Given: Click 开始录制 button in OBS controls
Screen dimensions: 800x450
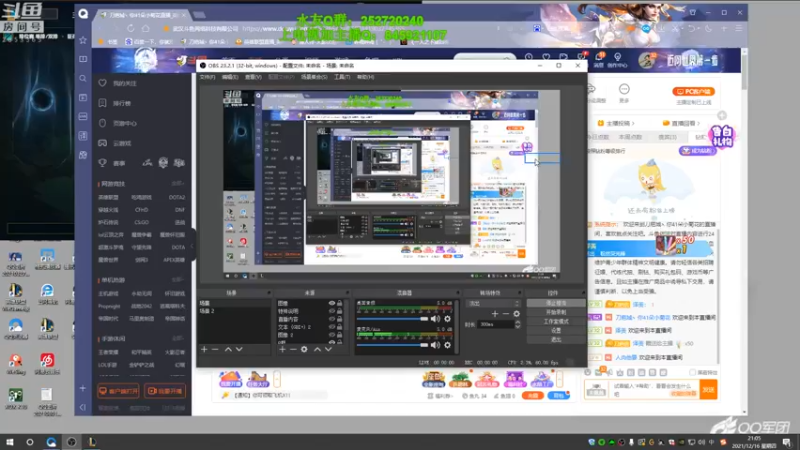Looking at the screenshot, I should coord(556,312).
